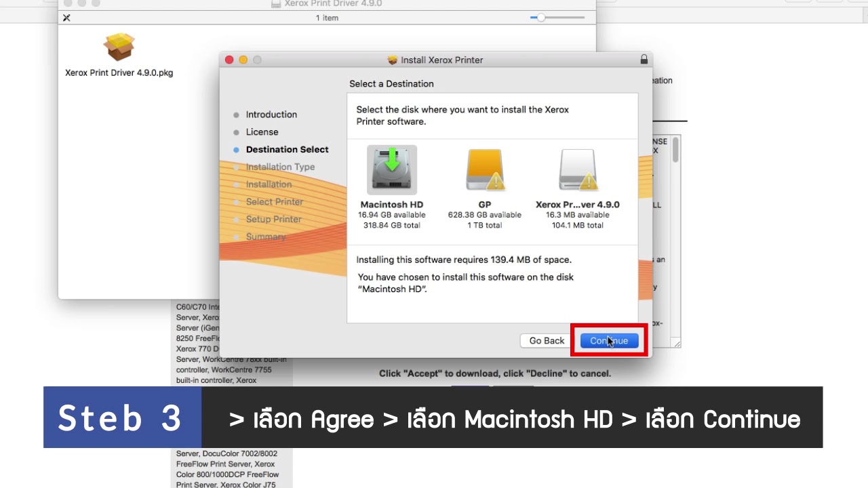868x488 pixels.
Task: Click the Installation step in sidebar
Action: (x=269, y=184)
